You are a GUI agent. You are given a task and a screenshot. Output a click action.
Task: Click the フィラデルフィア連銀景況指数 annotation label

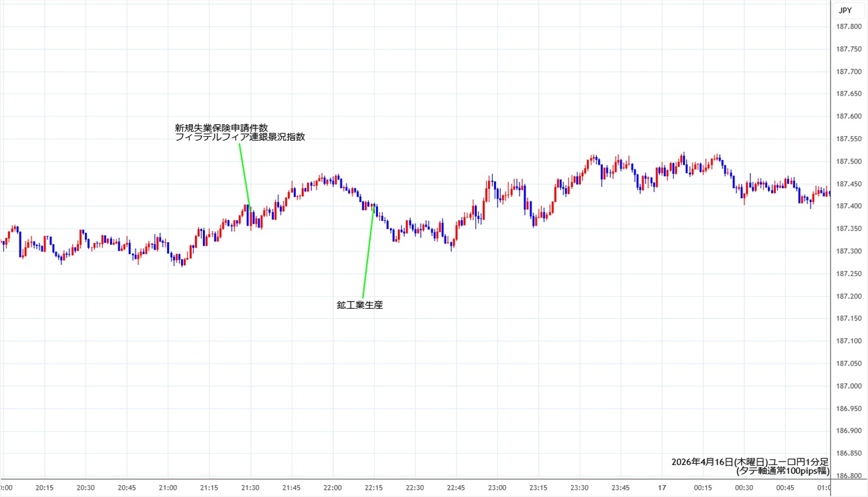[x=240, y=137]
